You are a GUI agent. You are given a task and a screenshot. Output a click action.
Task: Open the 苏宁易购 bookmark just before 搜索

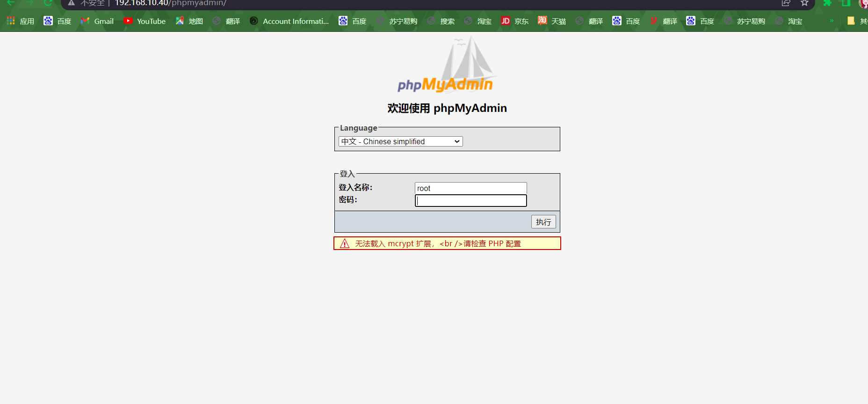(x=397, y=21)
